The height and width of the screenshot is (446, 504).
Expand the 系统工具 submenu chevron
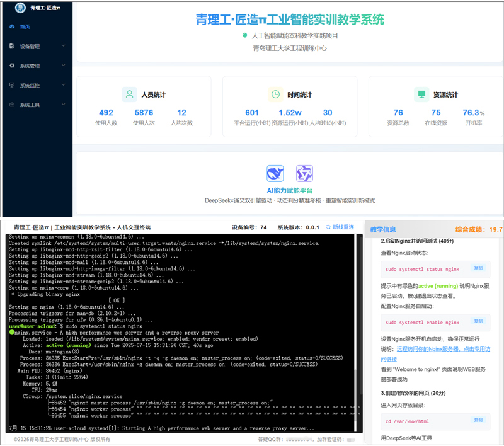click(64, 105)
